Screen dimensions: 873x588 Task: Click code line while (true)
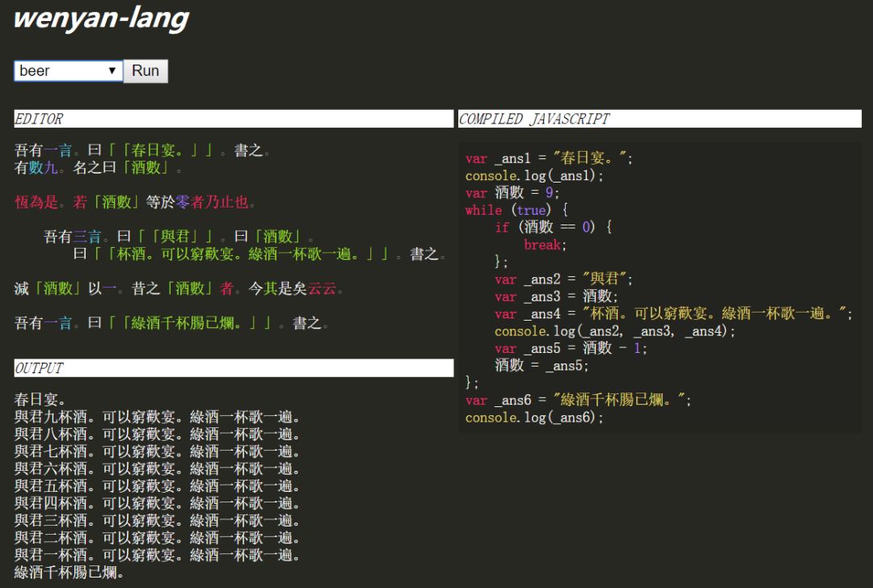[x=517, y=210]
